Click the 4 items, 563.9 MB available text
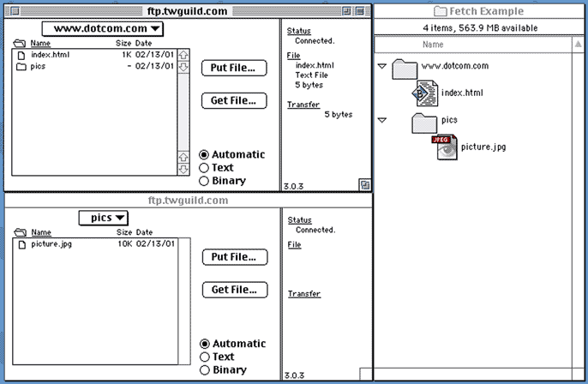This screenshot has width=588, height=384. [x=480, y=28]
